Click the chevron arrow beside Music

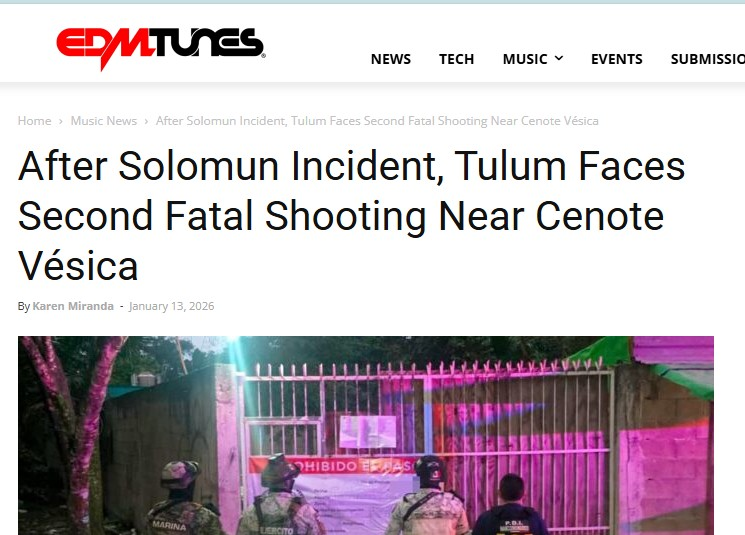[559, 58]
